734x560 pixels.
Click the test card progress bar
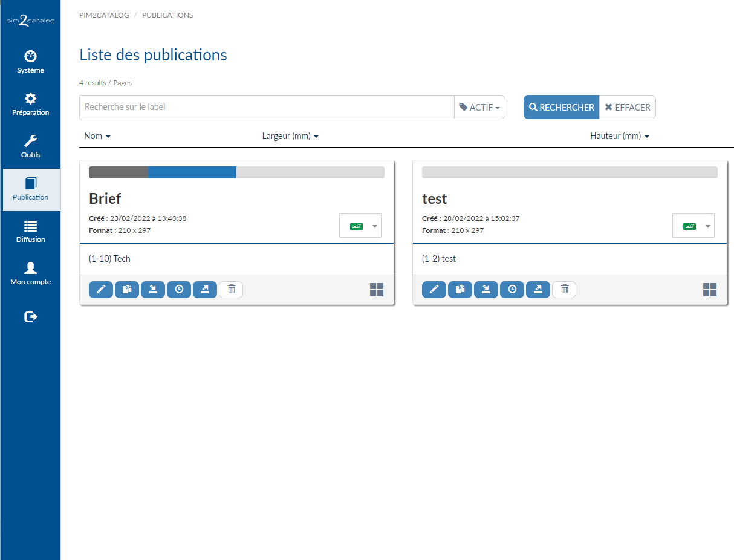coord(570,172)
